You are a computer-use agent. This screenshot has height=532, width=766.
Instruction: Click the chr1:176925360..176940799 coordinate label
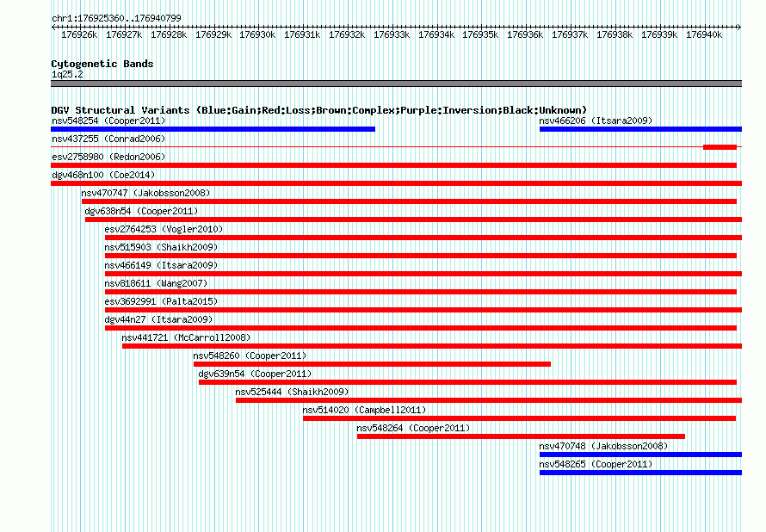click(x=116, y=18)
